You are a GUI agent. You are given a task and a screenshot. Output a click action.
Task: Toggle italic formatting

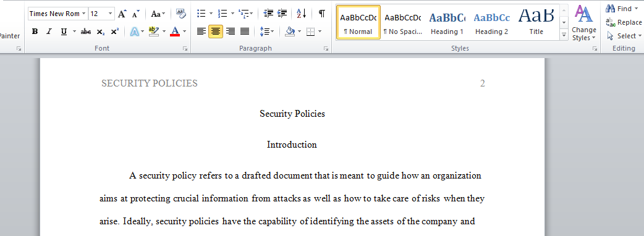(49, 31)
